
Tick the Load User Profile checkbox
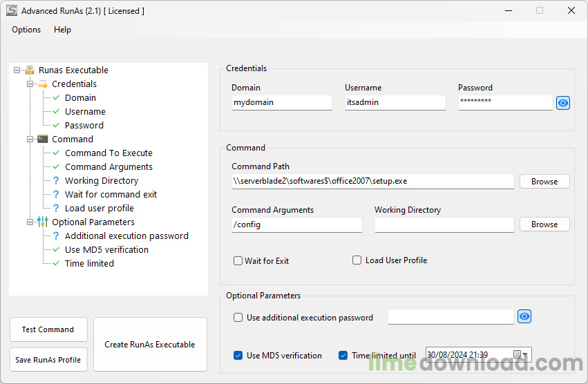coord(357,260)
